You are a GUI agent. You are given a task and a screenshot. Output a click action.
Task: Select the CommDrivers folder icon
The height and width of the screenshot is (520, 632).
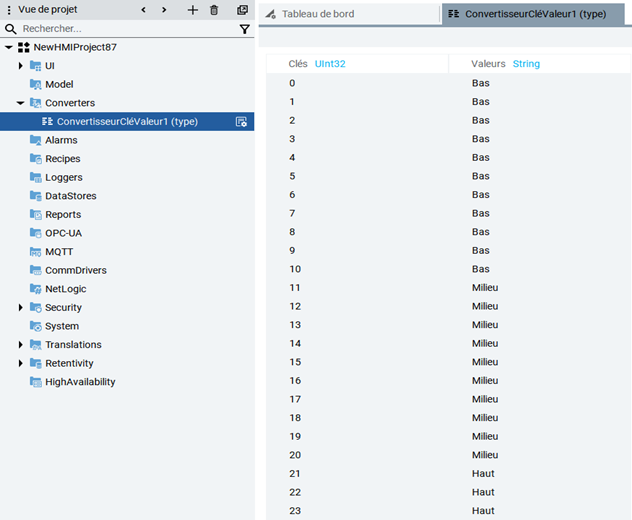pos(35,270)
